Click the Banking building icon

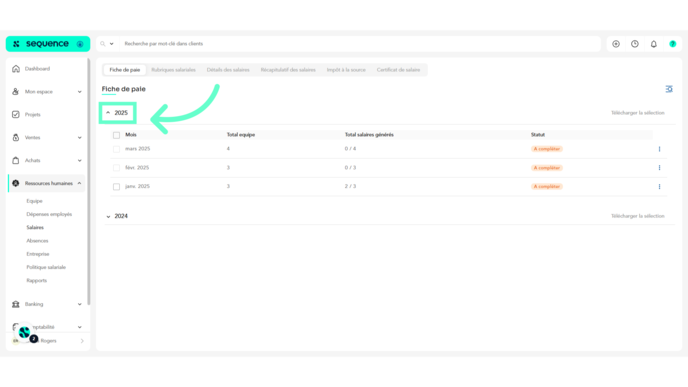(x=16, y=304)
